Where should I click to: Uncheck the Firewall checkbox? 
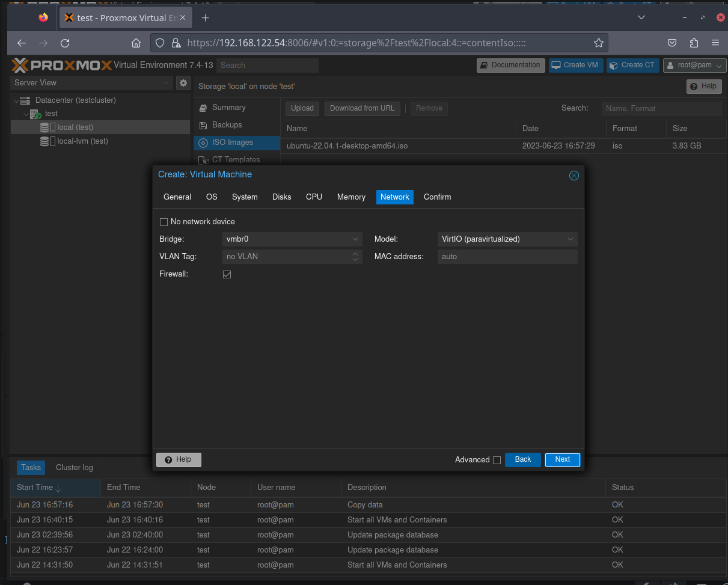coord(227,275)
